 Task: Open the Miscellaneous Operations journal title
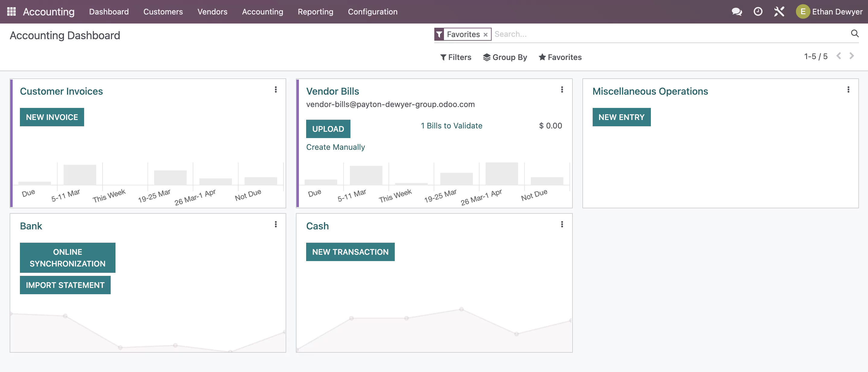tap(650, 91)
